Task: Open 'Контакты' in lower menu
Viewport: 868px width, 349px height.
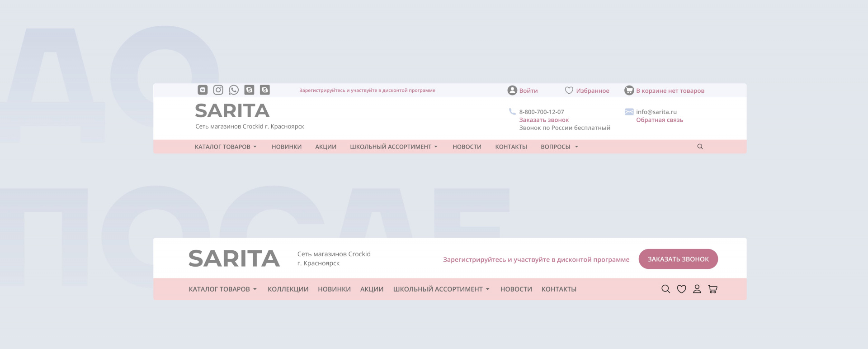Action: [x=559, y=289]
